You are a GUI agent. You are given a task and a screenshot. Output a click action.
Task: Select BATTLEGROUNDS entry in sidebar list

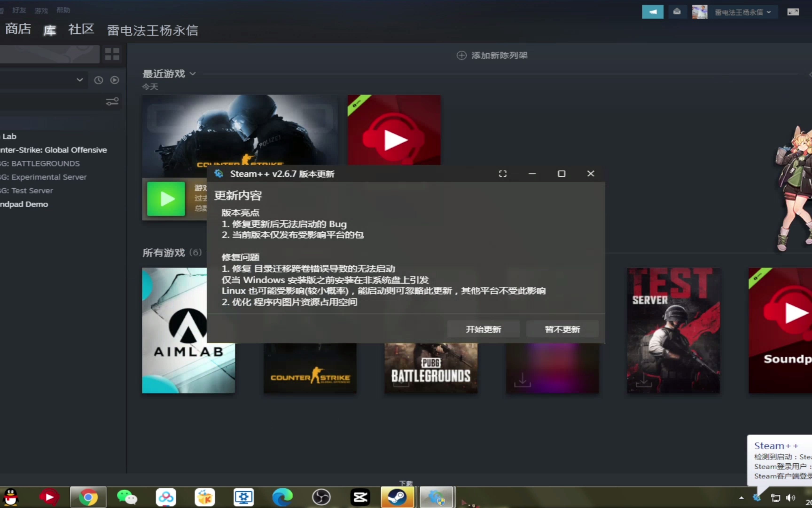(40, 164)
